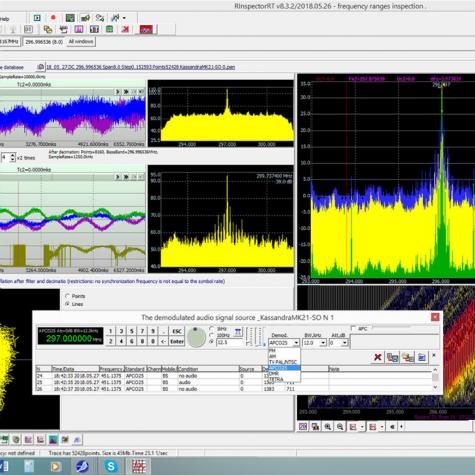This screenshot has width=475, height=475.
Task: Choose FM in the demodulator list
Action: [284, 350]
